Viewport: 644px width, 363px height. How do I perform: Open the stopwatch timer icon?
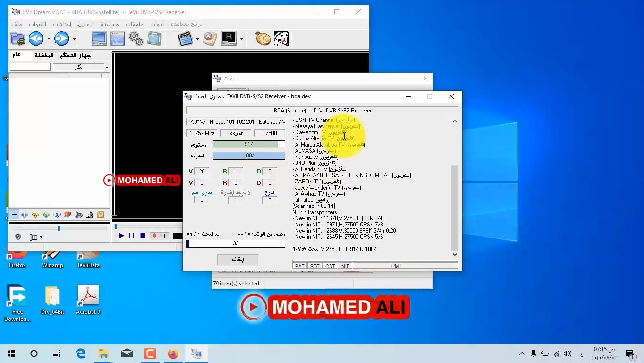pos(263,39)
